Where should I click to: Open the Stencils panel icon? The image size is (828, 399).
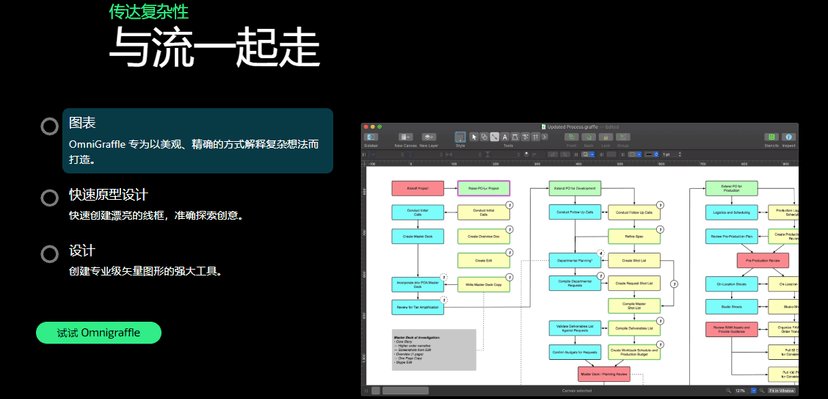[771, 137]
